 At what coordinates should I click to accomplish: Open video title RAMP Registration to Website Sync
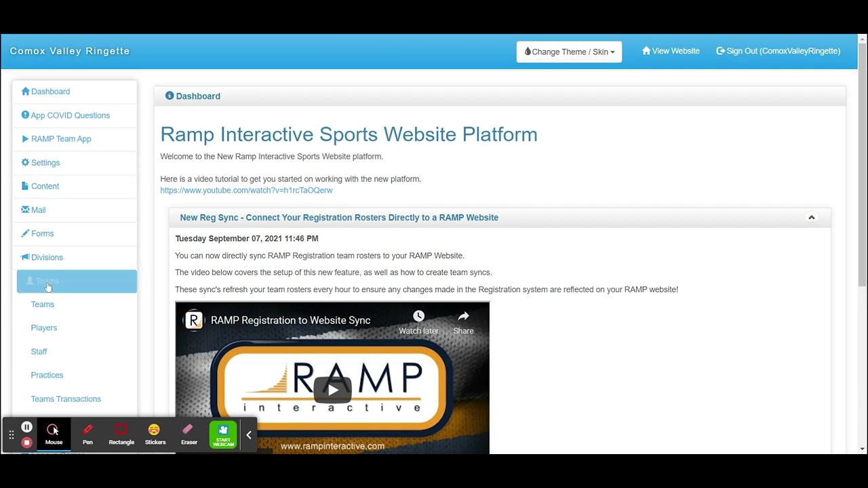click(x=290, y=320)
